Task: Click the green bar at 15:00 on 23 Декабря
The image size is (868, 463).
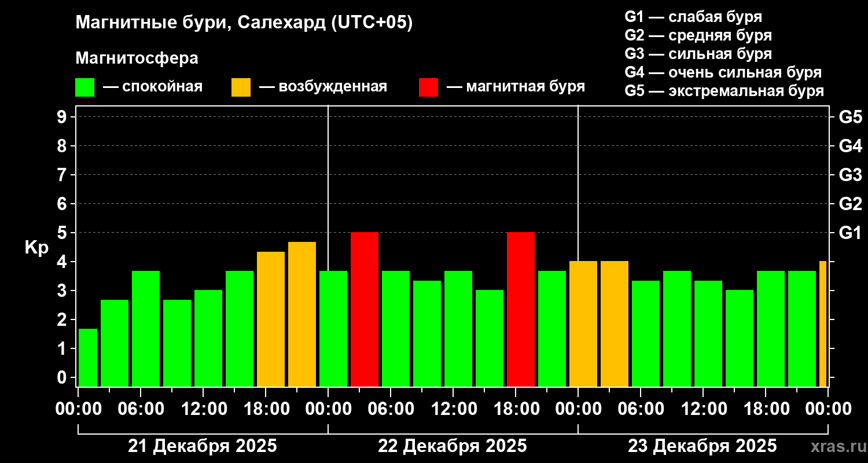Action: pyautogui.click(x=740, y=338)
